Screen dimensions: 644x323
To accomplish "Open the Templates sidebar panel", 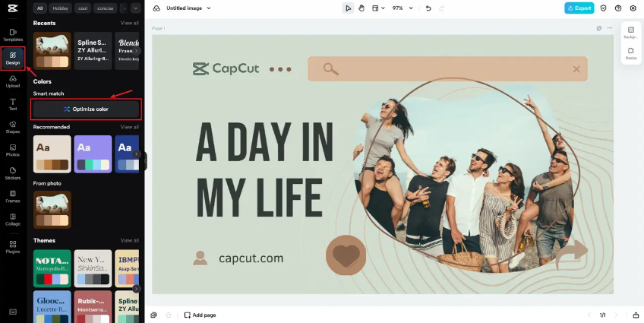I will coord(13,36).
